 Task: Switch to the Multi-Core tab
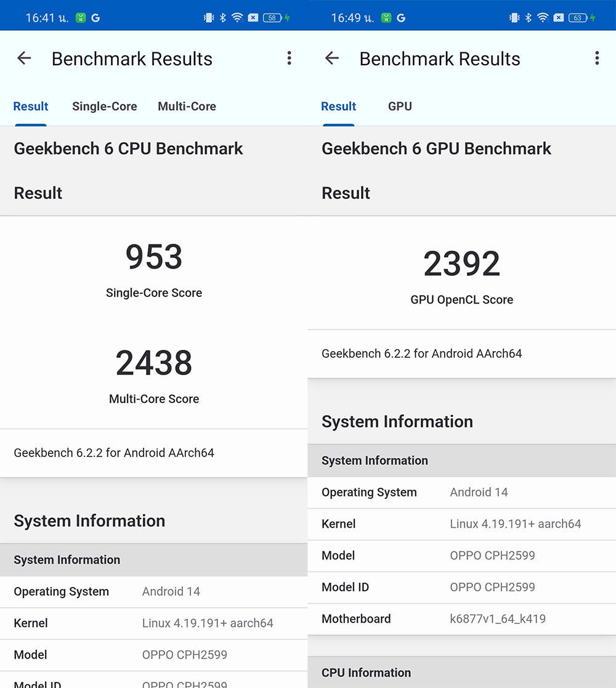pos(187,107)
